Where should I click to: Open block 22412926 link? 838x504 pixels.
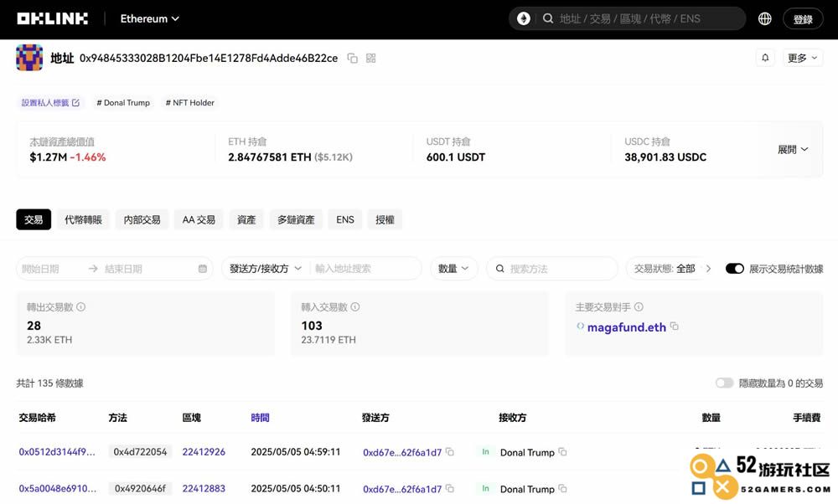(x=204, y=452)
